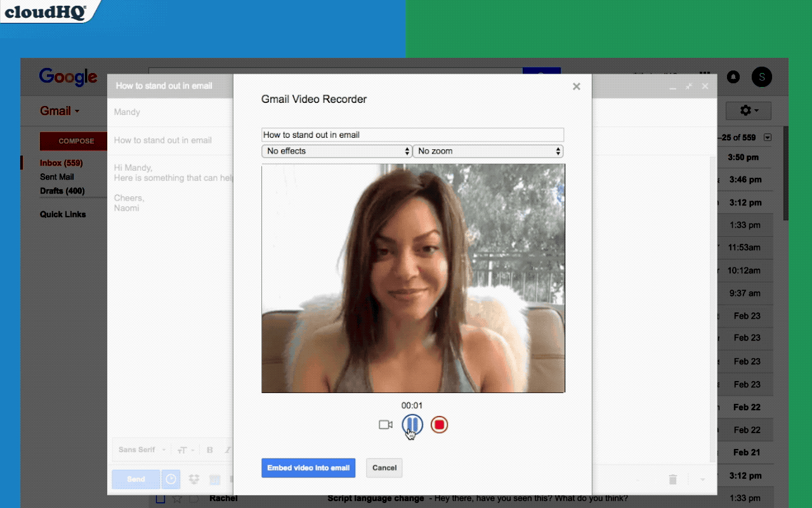812x508 pixels.
Task: Open the "No effects" dropdown
Action: [x=336, y=151]
